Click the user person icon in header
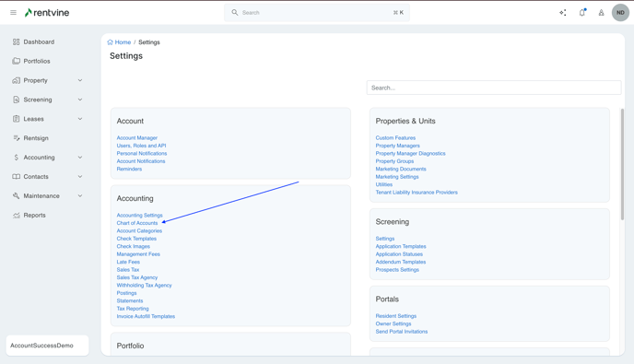The height and width of the screenshot is (364, 634). (x=601, y=13)
